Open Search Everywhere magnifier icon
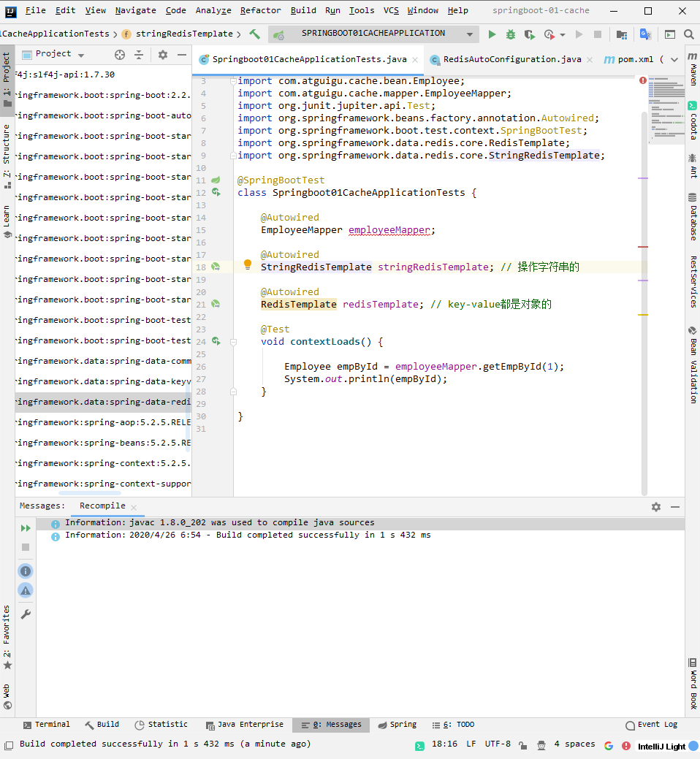Screen dimensions: 700x759 [x=689, y=34]
